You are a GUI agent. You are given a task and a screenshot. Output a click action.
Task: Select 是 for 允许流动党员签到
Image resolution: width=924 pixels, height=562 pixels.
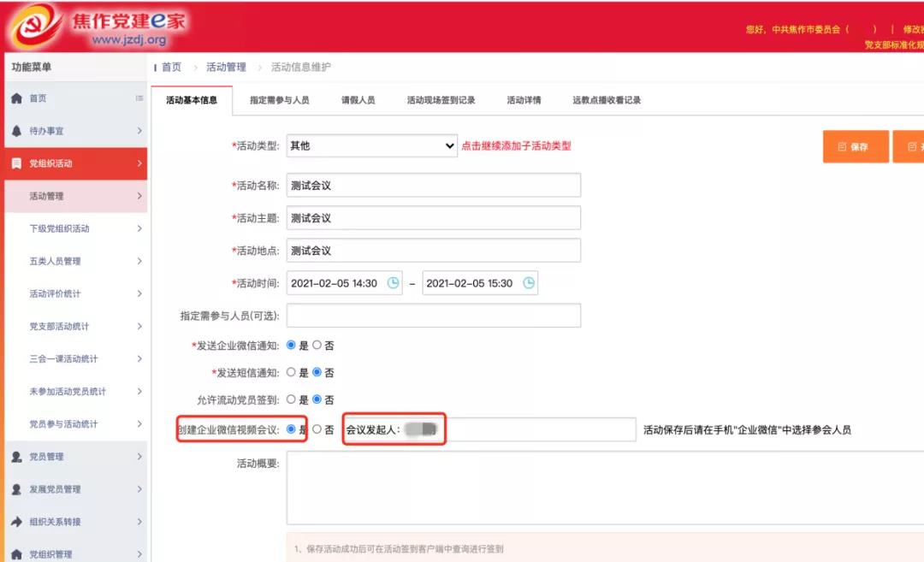click(291, 399)
